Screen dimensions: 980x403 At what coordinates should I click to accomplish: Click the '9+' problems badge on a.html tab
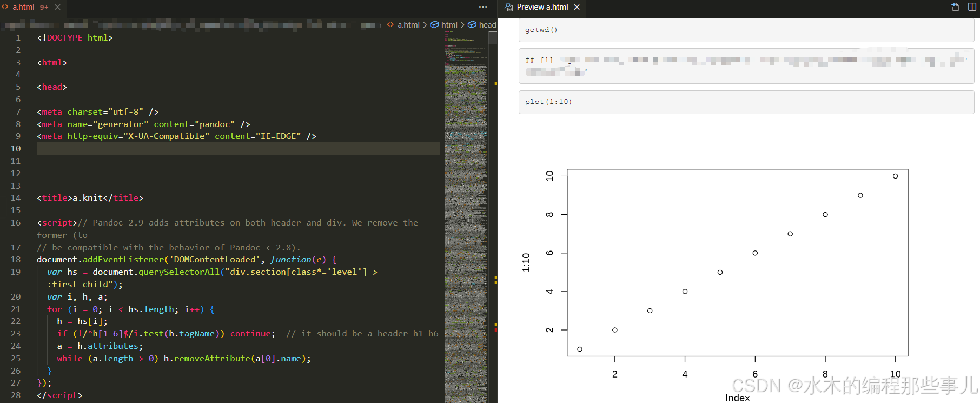[x=44, y=7]
